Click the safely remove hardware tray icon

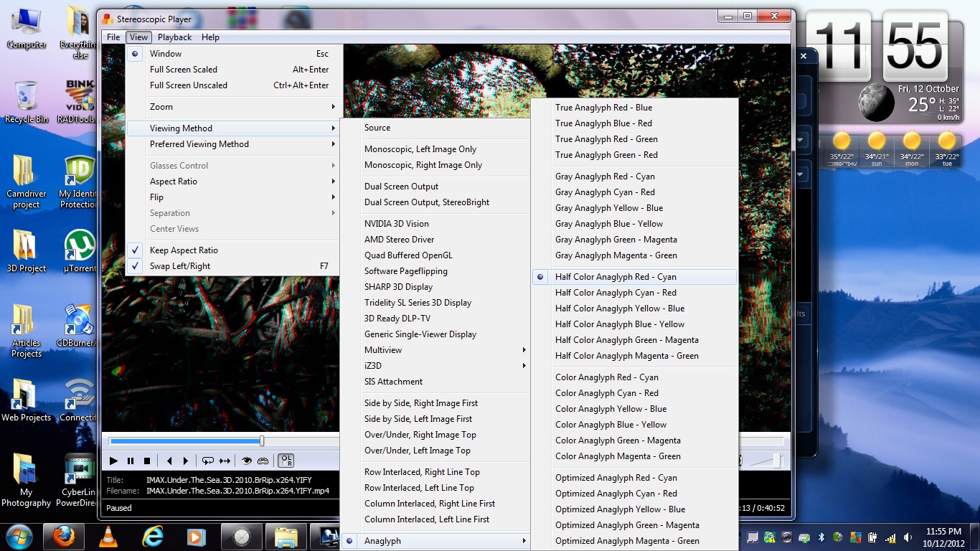tap(804, 537)
